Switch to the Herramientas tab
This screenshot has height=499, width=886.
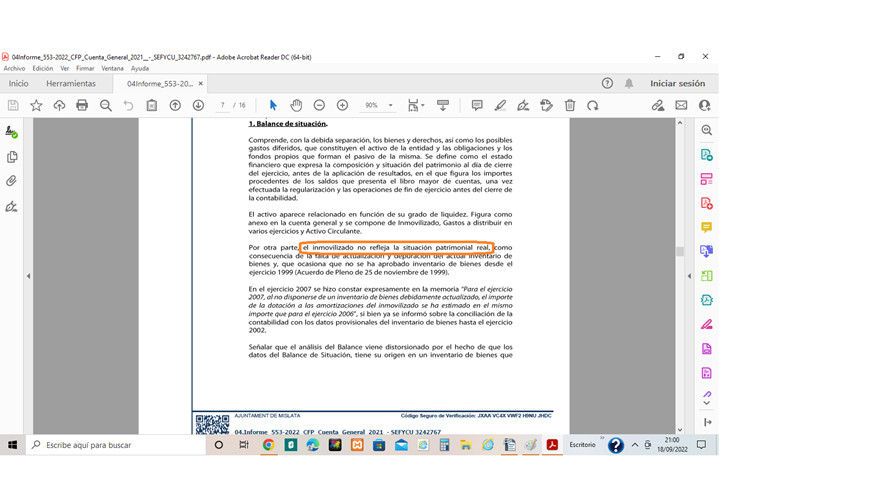click(71, 84)
